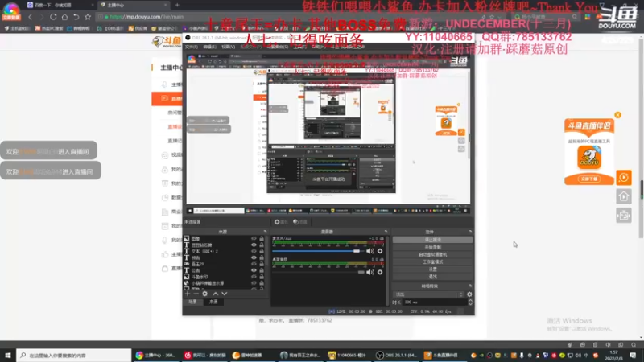Mute the 桌面音频 audio channel
This screenshot has height=362, width=644.
point(370,272)
